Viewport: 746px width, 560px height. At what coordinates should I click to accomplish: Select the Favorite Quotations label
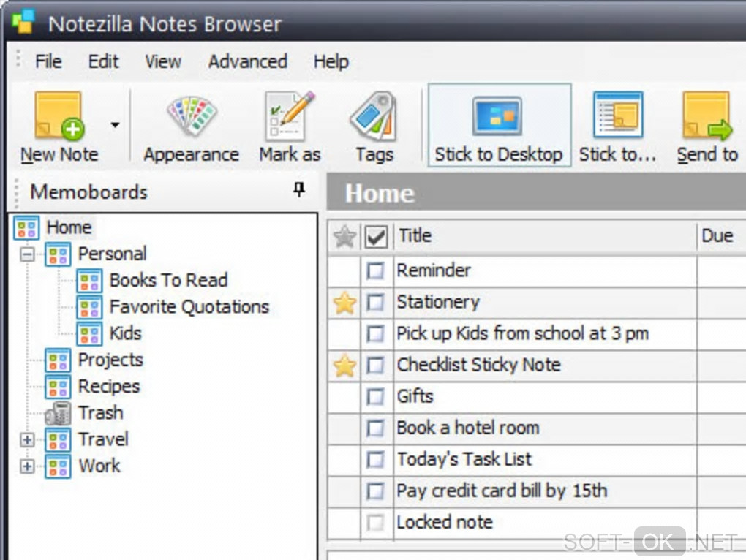point(189,306)
